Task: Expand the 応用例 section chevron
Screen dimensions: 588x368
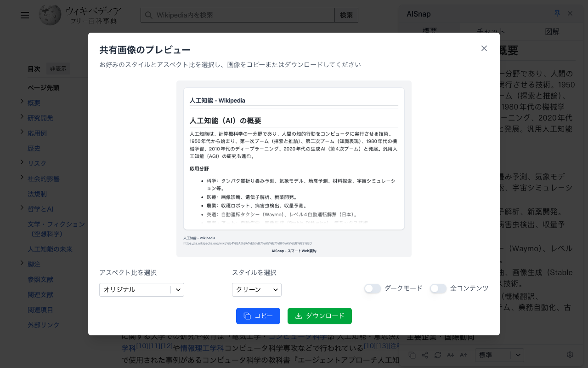Action: pos(22,132)
